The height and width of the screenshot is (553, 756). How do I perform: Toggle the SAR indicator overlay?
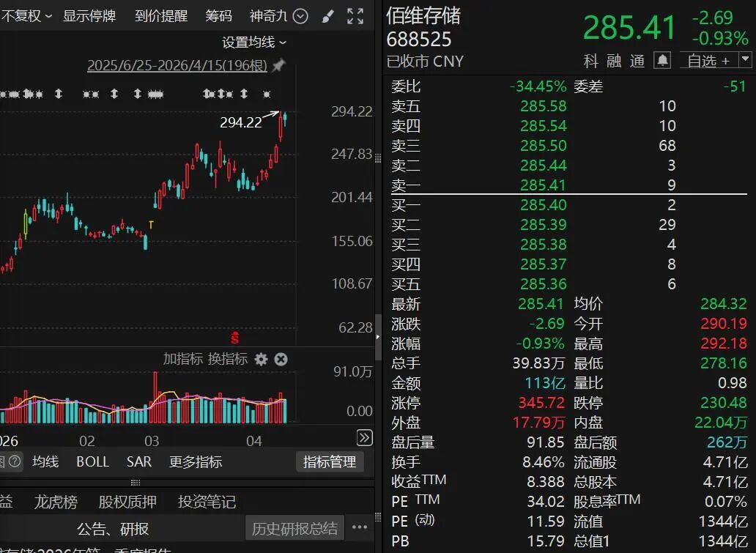138,461
